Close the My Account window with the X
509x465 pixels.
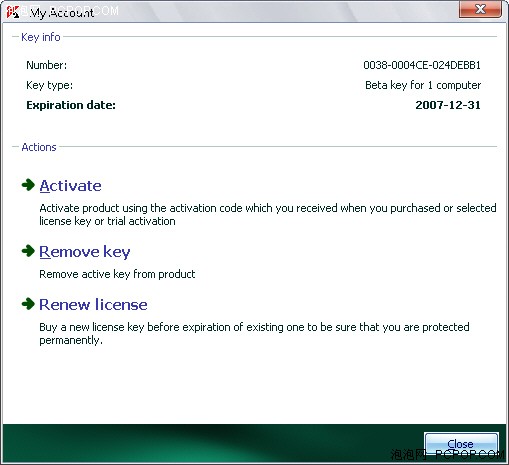[x=480, y=9]
